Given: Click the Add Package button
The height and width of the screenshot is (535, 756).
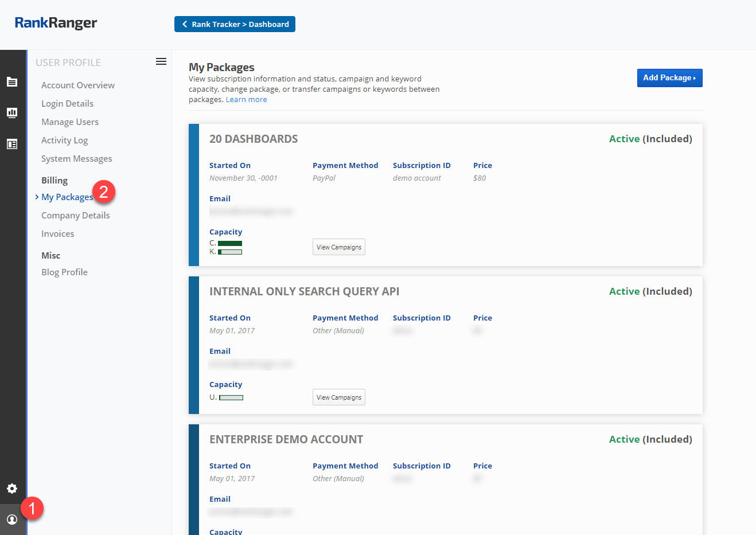Looking at the screenshot, I should tap(669, 78).
